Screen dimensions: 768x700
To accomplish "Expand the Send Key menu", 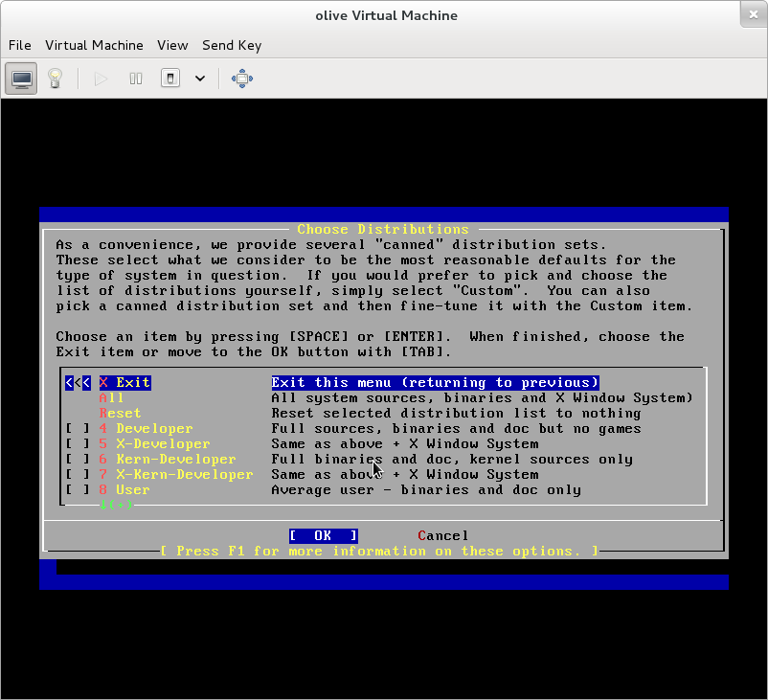I will (x=232, y=45).
